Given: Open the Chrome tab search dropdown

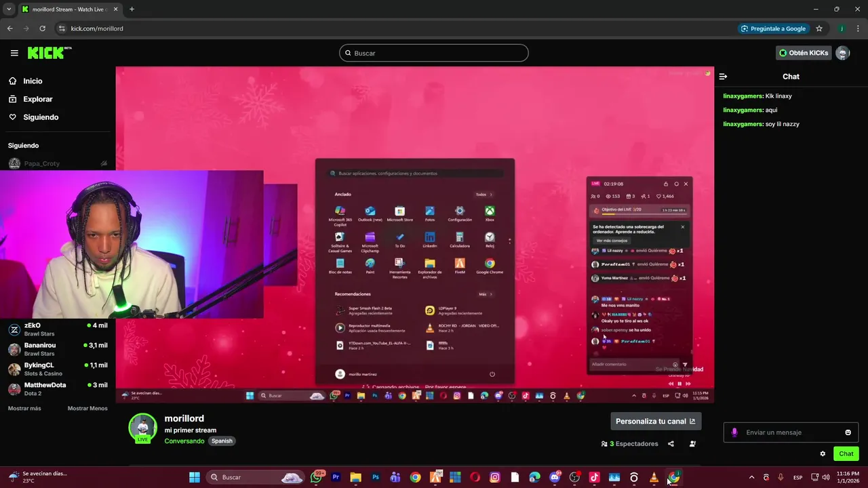Looking at the screenshot, I should pos(8,9).
